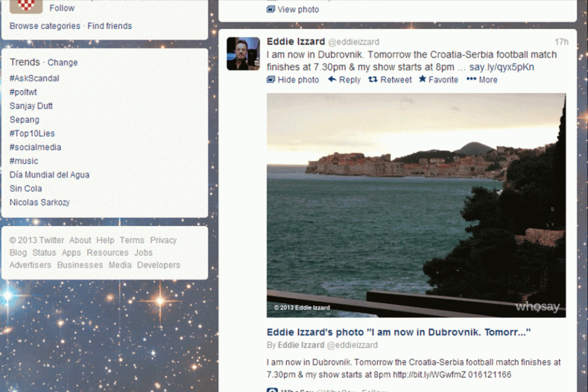588x392 pixels.
Task: Click the Retweet label on Eddie Izzard's tweet
Action: (396, 80)
